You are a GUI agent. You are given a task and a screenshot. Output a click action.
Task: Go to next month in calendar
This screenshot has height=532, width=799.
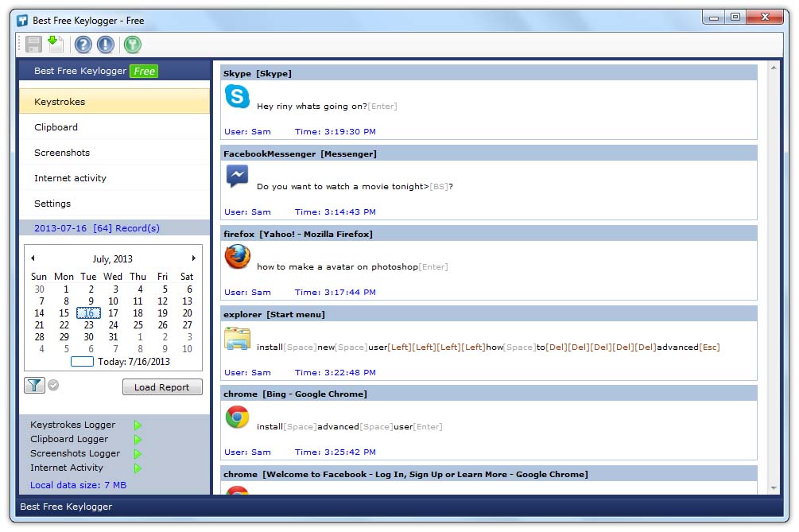click(194, 258)
